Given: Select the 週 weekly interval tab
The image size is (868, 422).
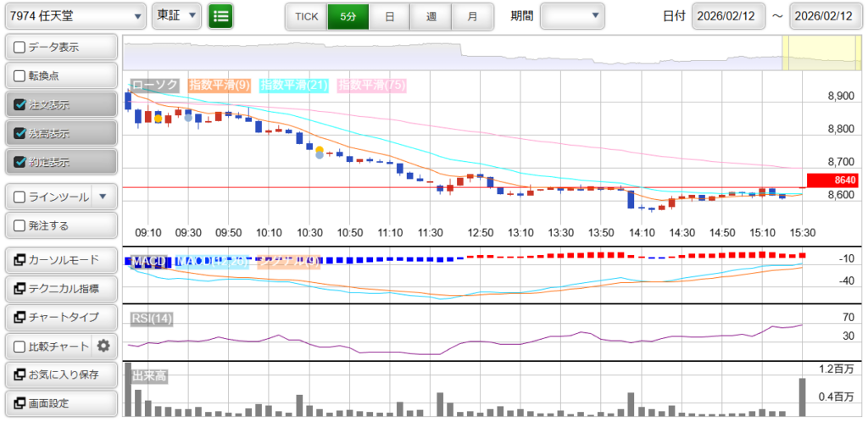Looking at the screenshot, I should 431,16.
